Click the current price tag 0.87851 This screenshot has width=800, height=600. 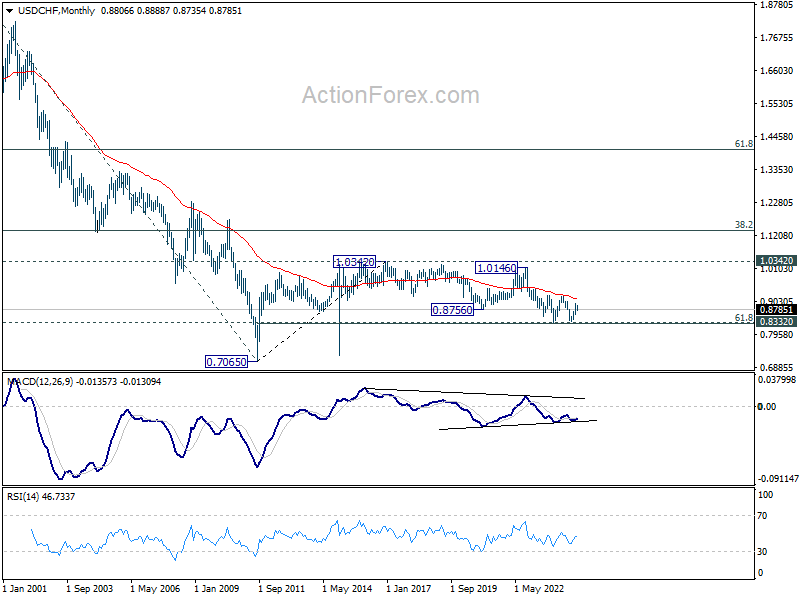(776, 310)
